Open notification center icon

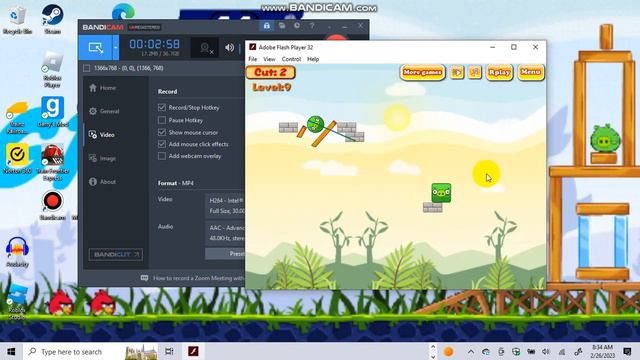[x=627, y=351]
